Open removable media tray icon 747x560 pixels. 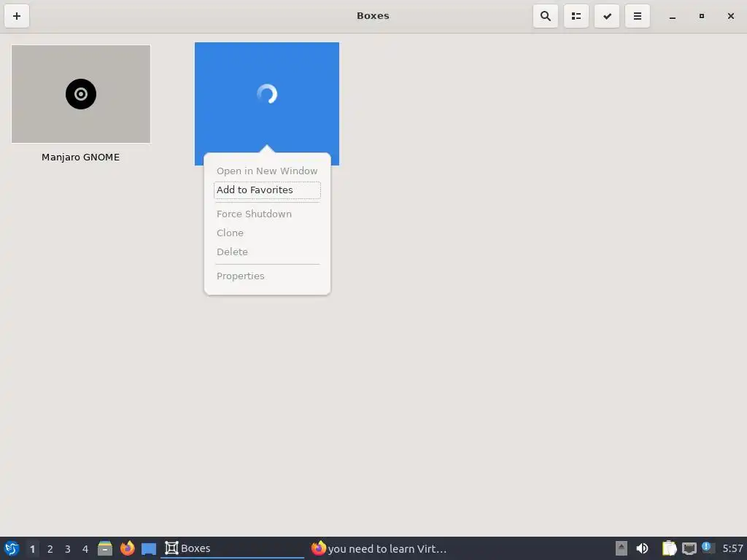pos(622,548)
